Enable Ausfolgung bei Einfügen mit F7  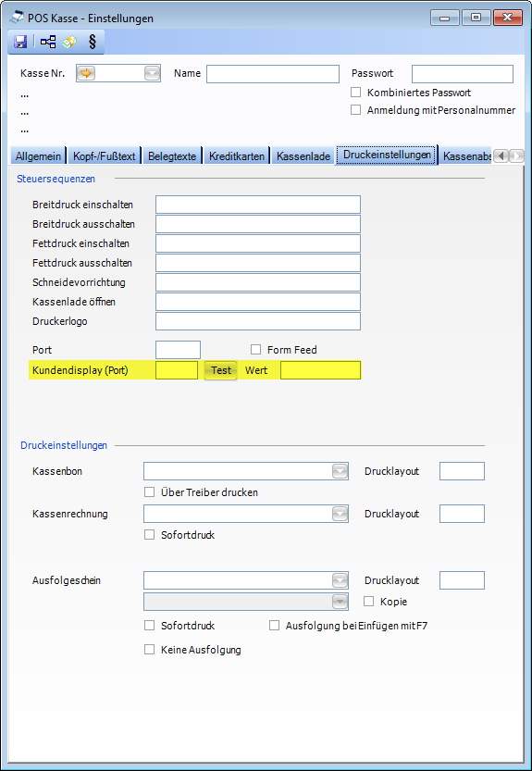tap(275, 626)
